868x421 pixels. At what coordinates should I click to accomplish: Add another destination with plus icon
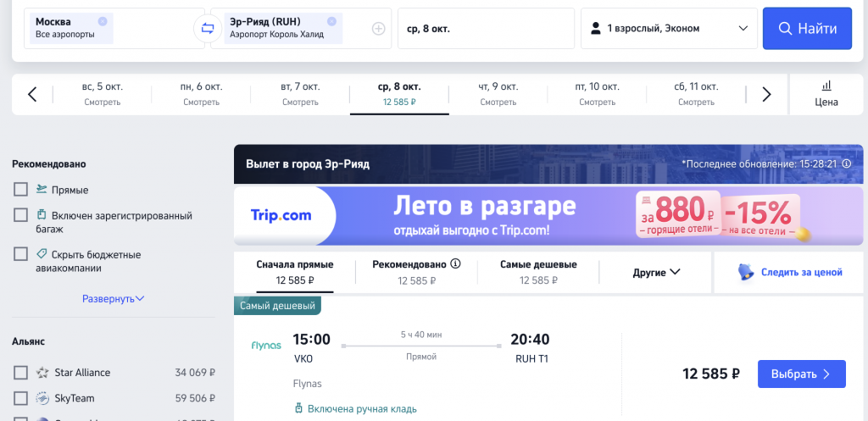click(x=378, y=29)
